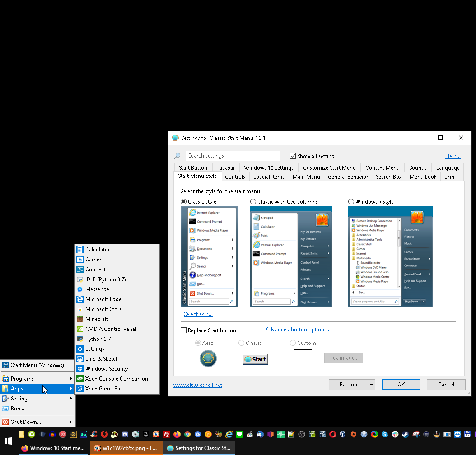This screenshot has height=455, width=476.
Task: Click the Search settings input field
Action: [233, 156]
